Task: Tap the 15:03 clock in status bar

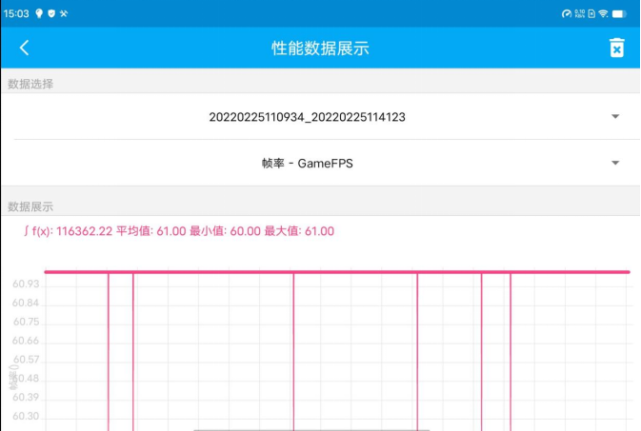Action: pos(16,13)
